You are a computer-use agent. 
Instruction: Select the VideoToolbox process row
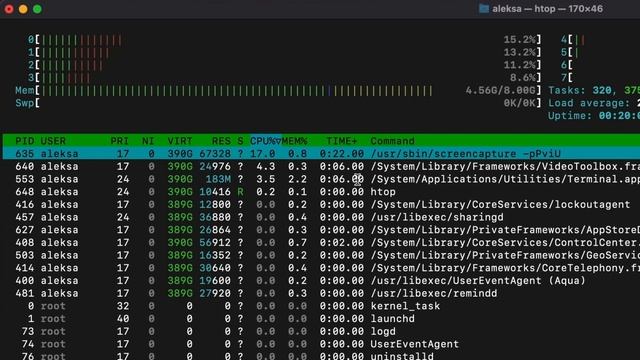pos(321,167)
